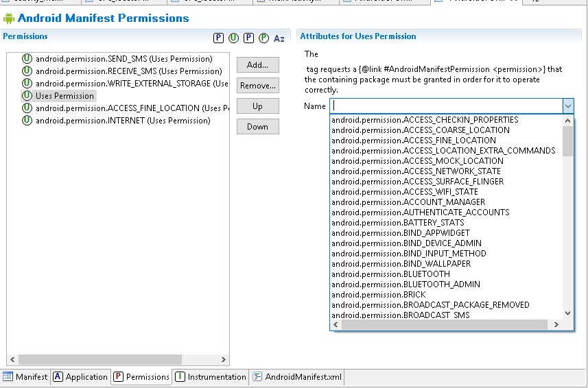Collapse the Name combo box dropdown arrow
This screenshot has width=588, height=388.
coord(568,106)
